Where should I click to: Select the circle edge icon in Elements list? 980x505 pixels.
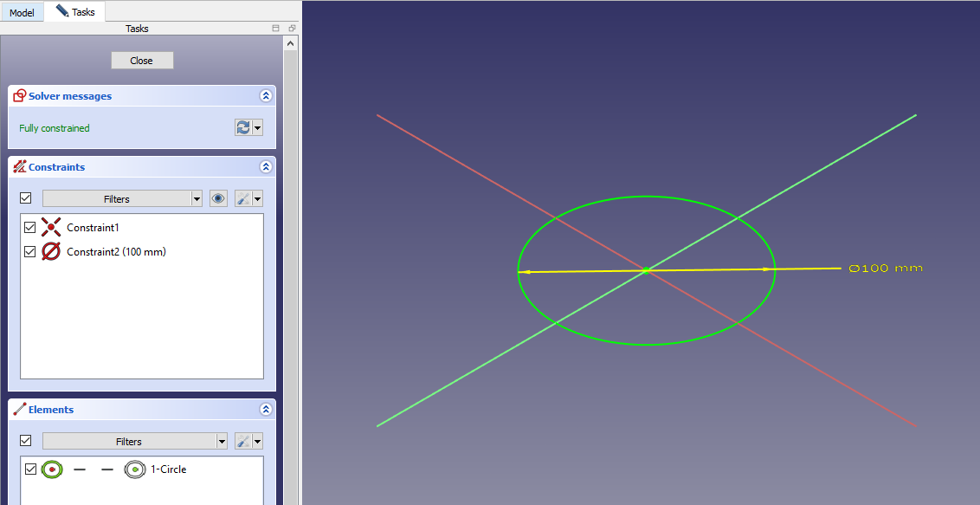(x=52, y=469)
